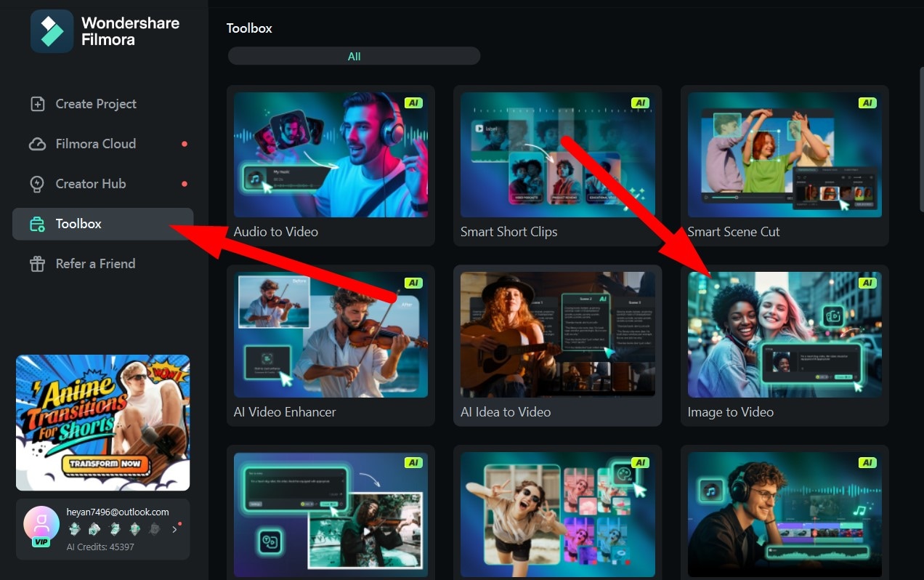This screenshot has width=924, height=580.
Task: Click the AI badge on Smart Scene Cut card
Action: (x=867, y=102)
